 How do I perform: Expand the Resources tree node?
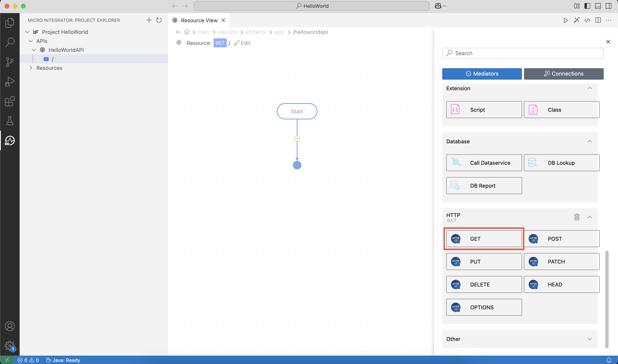[31, 68]
